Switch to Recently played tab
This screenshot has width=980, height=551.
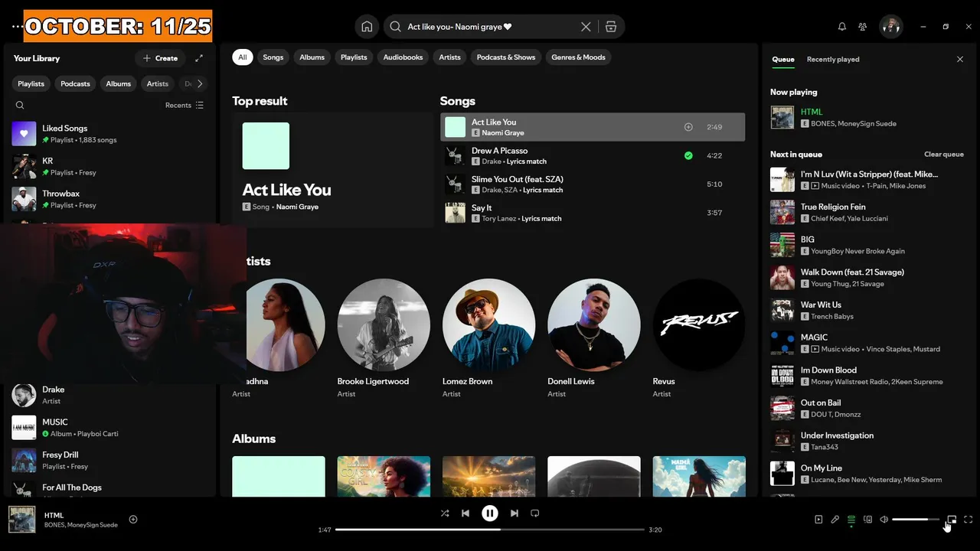[x=833, y=59]
